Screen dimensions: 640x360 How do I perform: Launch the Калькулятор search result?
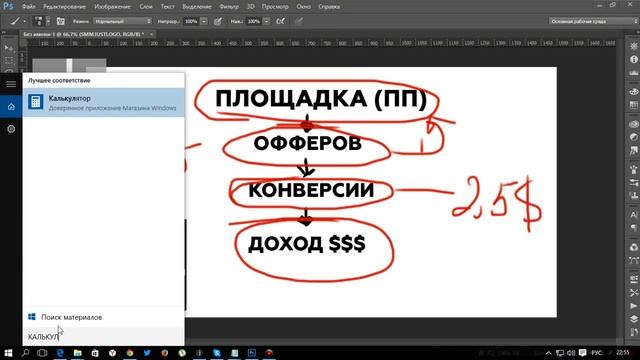104,102
